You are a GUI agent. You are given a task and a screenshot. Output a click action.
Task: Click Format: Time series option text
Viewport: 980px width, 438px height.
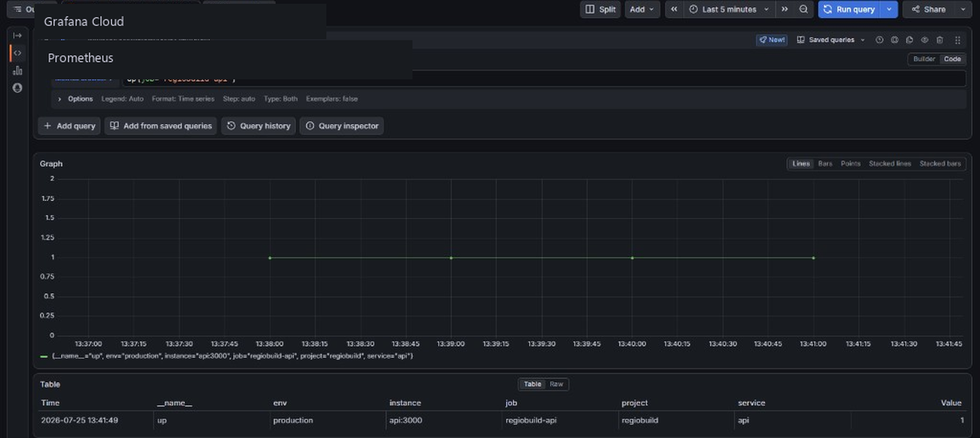click(x=183, y=99)
